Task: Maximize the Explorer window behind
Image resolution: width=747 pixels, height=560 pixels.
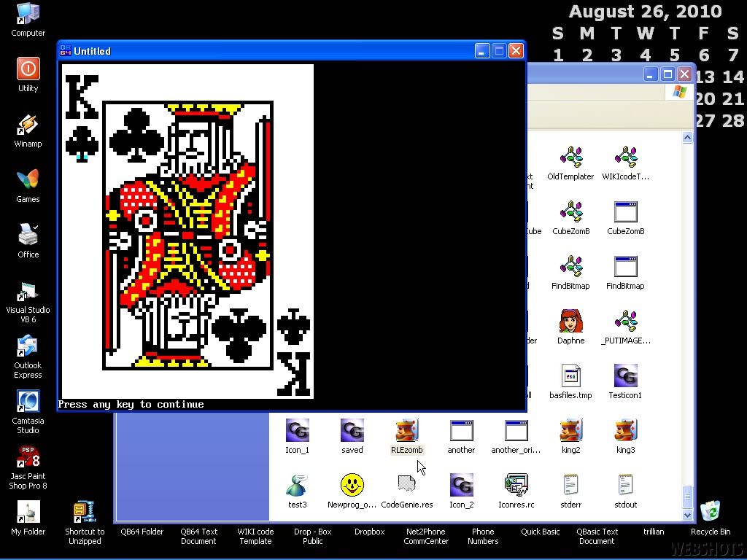Action: 667,74
